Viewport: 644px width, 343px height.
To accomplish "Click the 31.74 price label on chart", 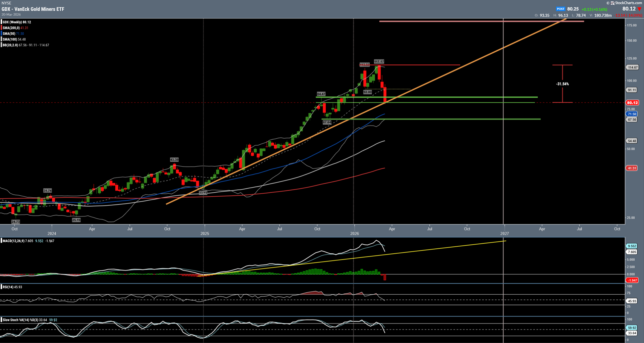I will point(48,191).
